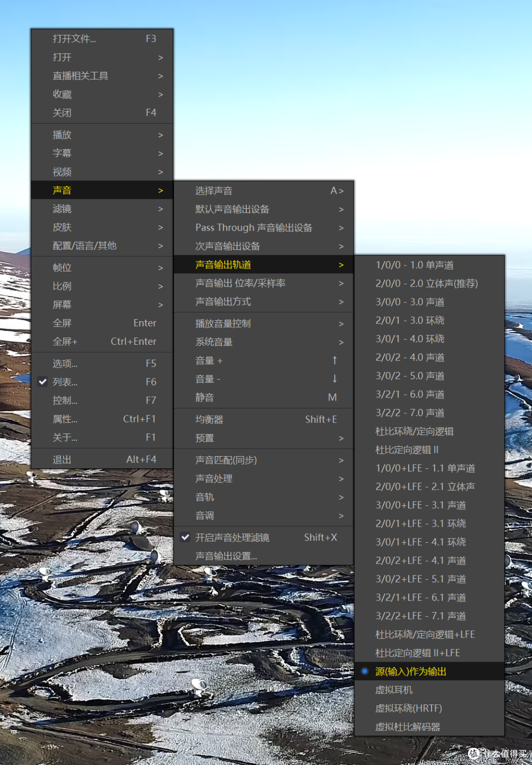Open the 比例 submenu

pos(102,286)
